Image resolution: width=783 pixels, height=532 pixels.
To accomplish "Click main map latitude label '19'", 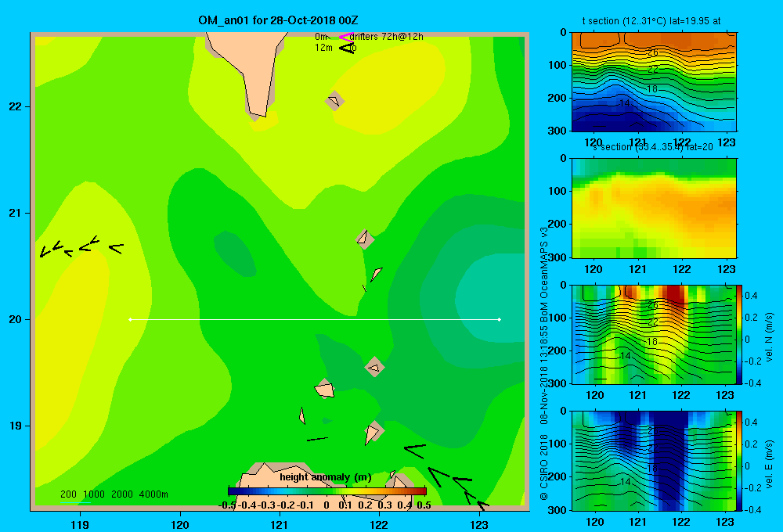I will point(16,426).
